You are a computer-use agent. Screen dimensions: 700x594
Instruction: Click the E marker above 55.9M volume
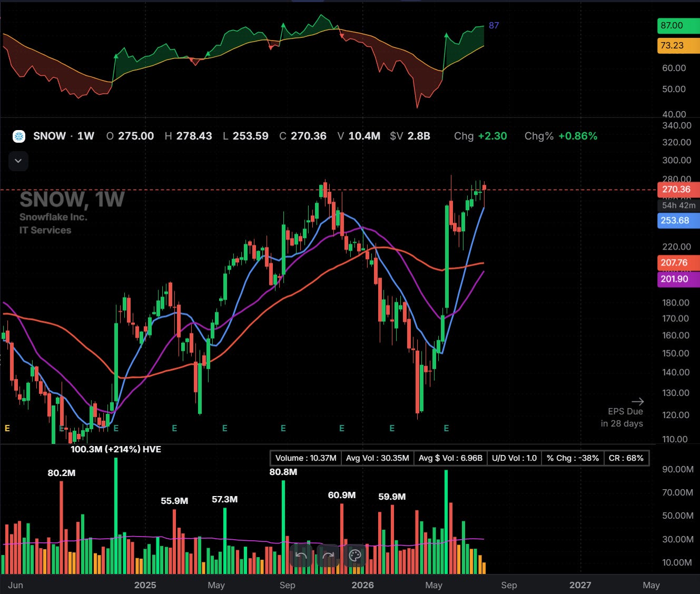[174, 428]
